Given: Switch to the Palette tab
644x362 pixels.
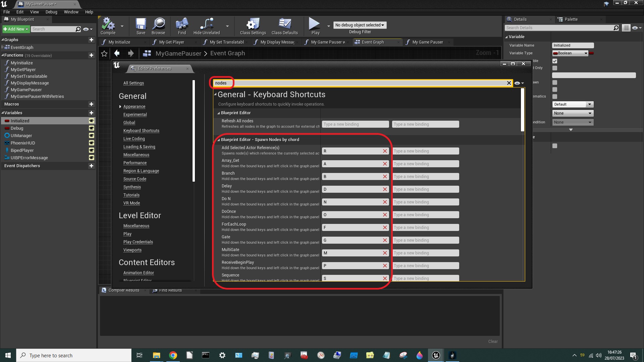Looking at the screenshot, I should (571, 19).
